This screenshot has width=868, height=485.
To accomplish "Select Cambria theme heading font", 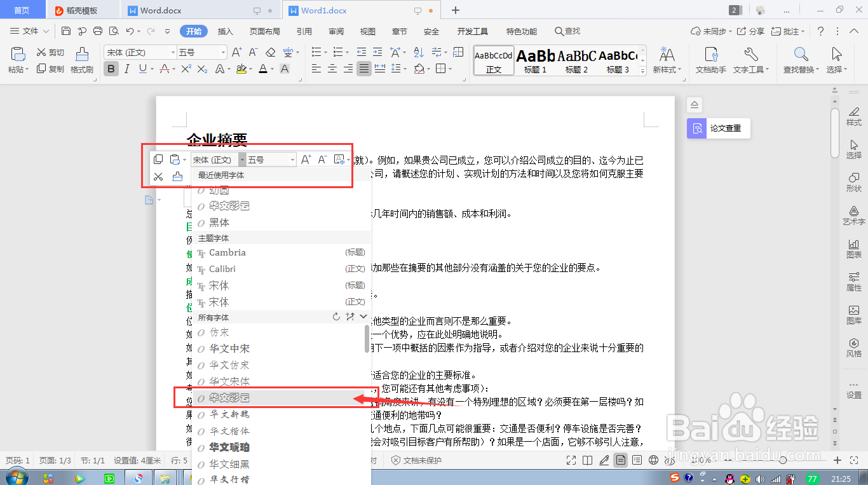I will tap(281, 252).
